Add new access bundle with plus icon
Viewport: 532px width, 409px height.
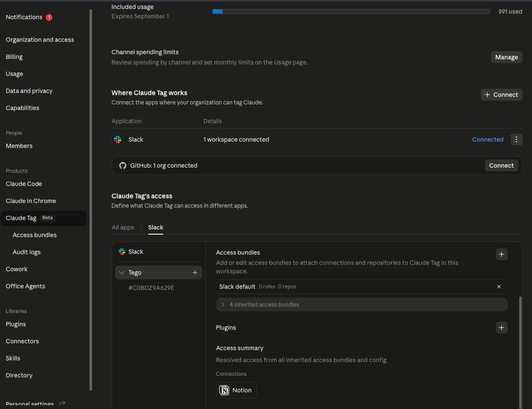point(501,254)
